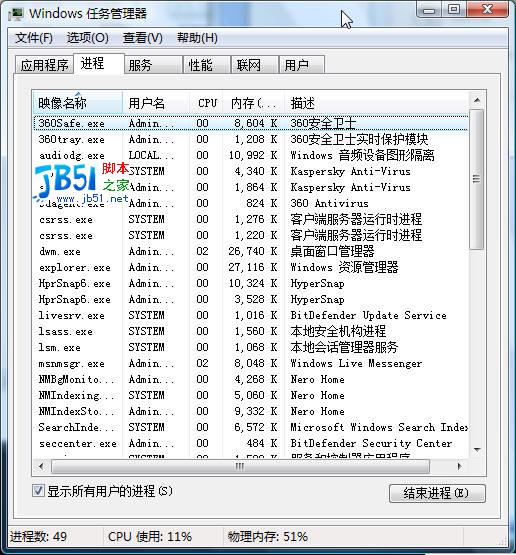Click the Task Manager title bar icon
The height and width of the screenshot is (555, 516).
[x=16, y=14]
